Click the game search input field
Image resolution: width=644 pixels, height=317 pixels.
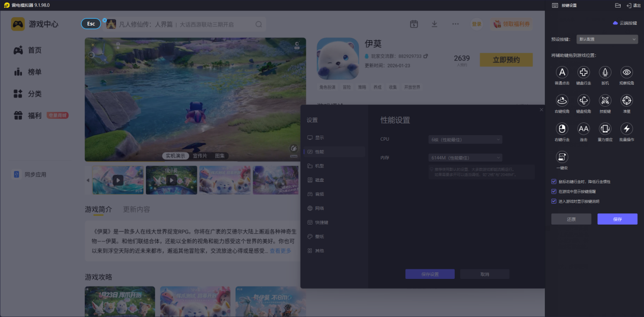(184, 24)
